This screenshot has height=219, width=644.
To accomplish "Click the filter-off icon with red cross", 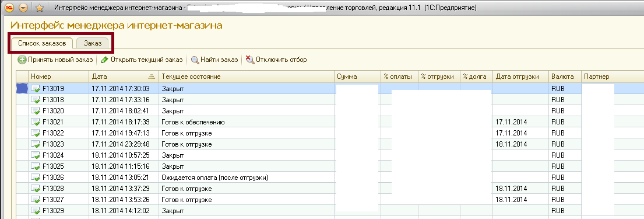I will [x=250, y=60].
